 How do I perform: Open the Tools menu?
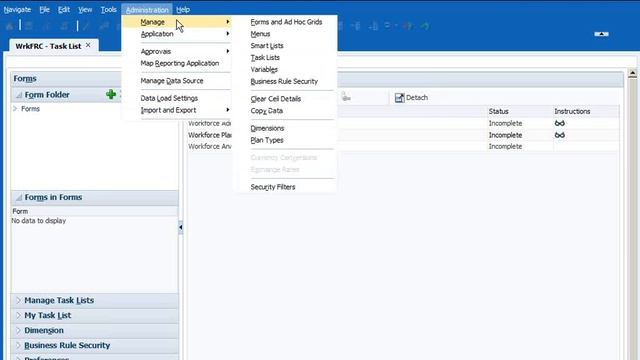click(109, 9)
